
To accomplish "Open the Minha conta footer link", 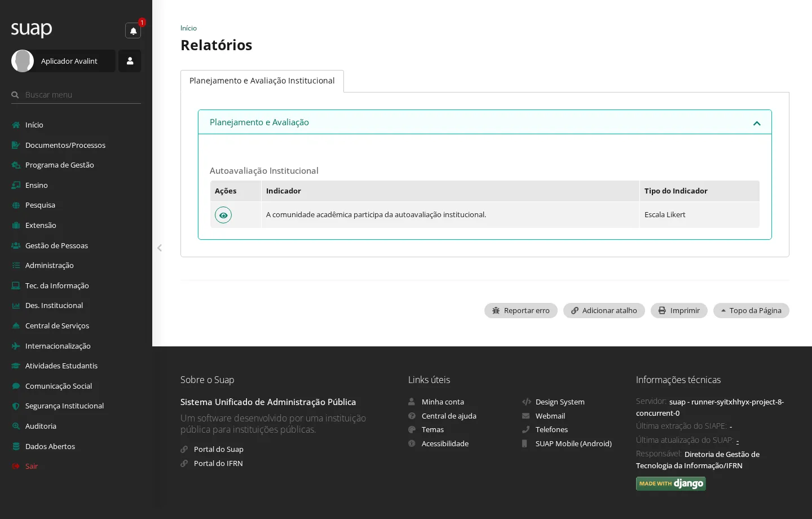I will (x=443, y=402).
